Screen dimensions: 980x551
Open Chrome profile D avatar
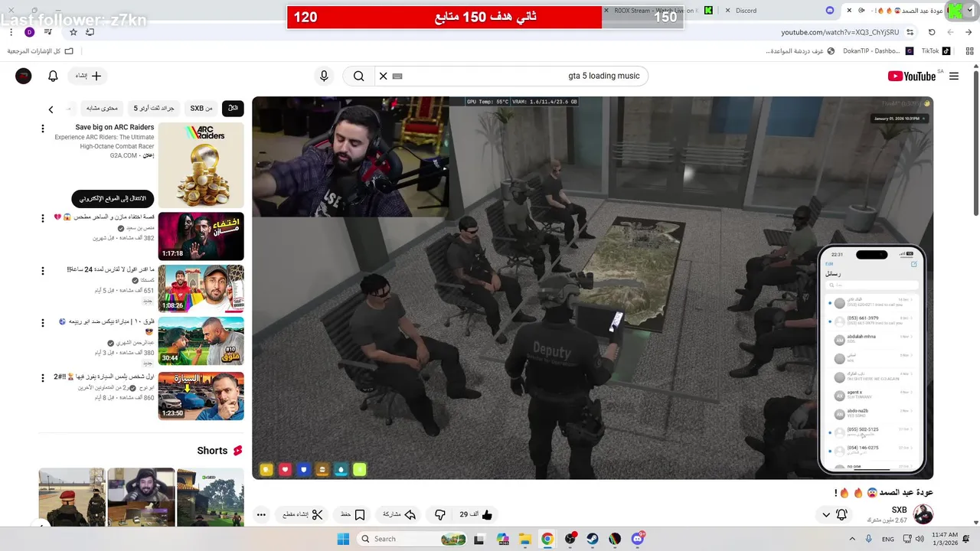pos(30,32)
